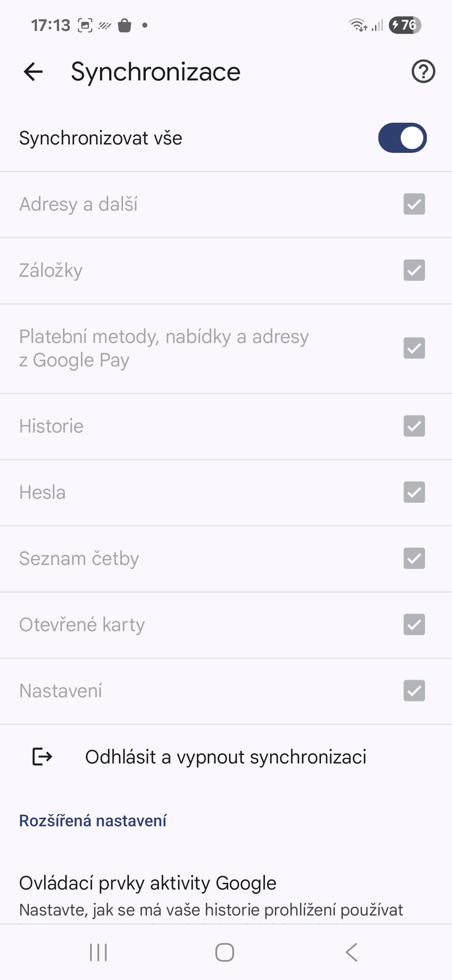Tap the back arrow in header
This screenshot has height=980, width=452.
click(x=33, y=72)
